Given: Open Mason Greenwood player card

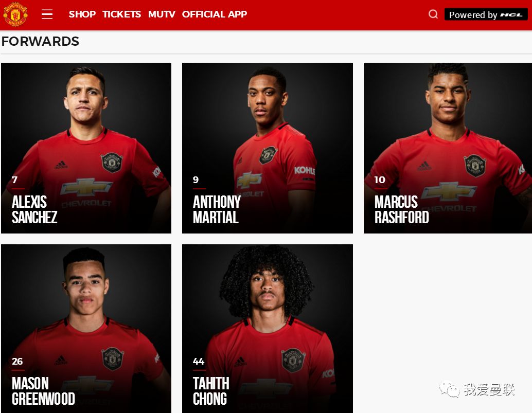Looking at the screenshot, I should point(86,329).
